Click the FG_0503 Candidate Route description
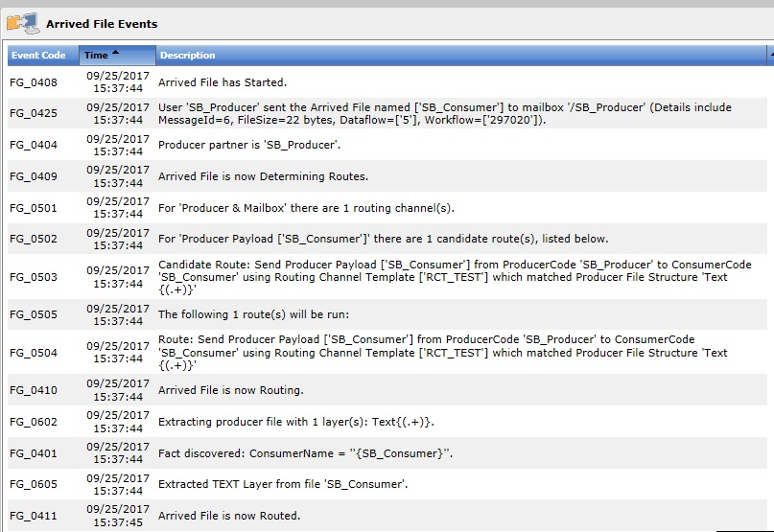The image size is (774, 532). 442,277
